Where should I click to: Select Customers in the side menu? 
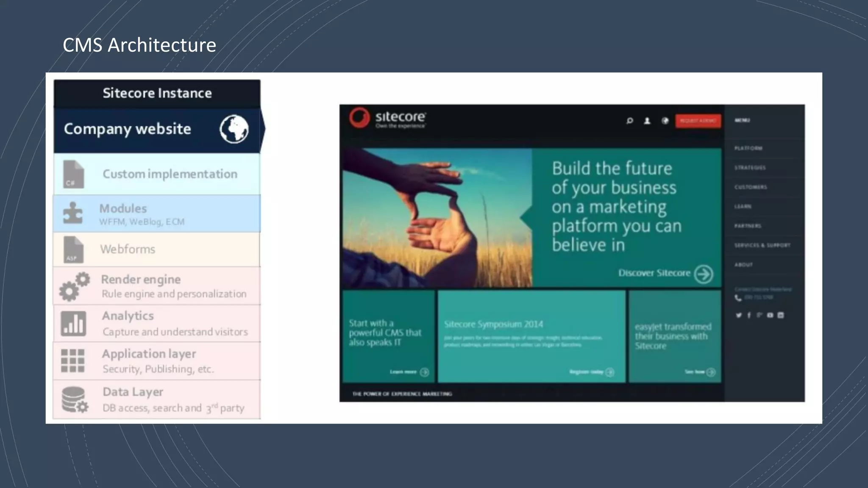coord(751,187)
